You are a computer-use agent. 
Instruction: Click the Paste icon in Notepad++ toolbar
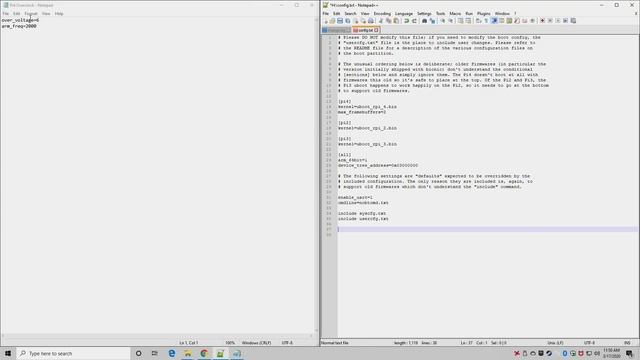[396, 20]
